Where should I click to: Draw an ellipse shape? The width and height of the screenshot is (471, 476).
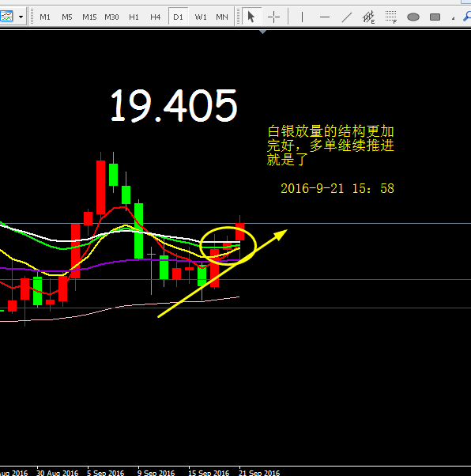[413, 17]
